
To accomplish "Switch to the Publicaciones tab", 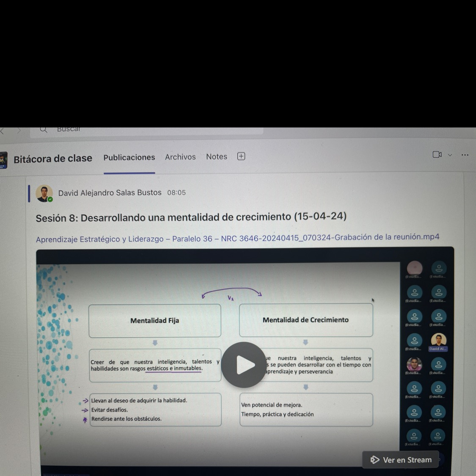I will click(129, 157).
